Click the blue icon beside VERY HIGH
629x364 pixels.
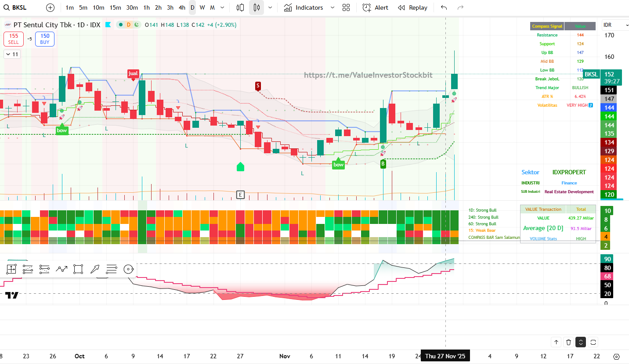pyautogui.click(x=591, y=105)
